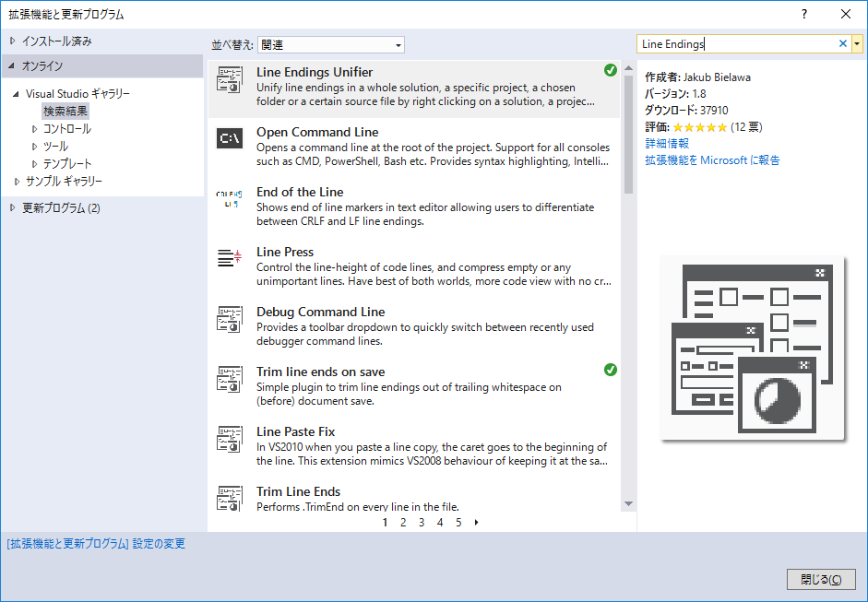Expand the ツール tree node
The height and width of the screenshot is (602, 868).
coord(34,147)
